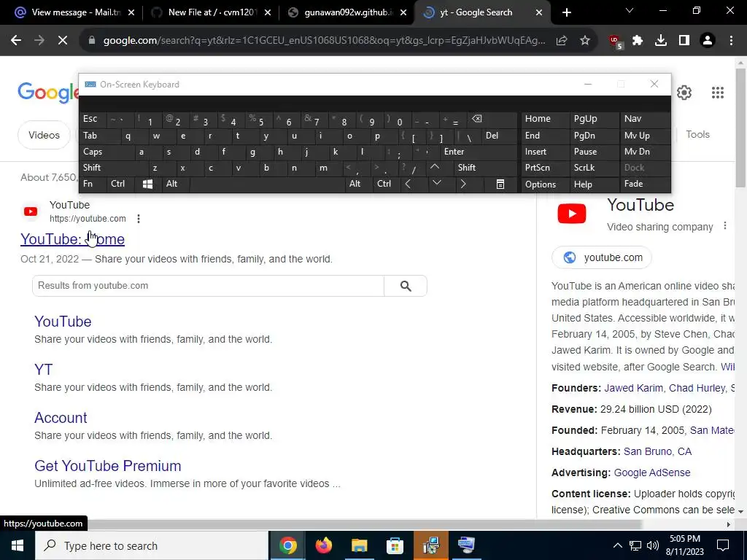This screenshot has width=747, height=560.
Task: Click the horizontal scrollbar right arrow
Action: [729, 525]
